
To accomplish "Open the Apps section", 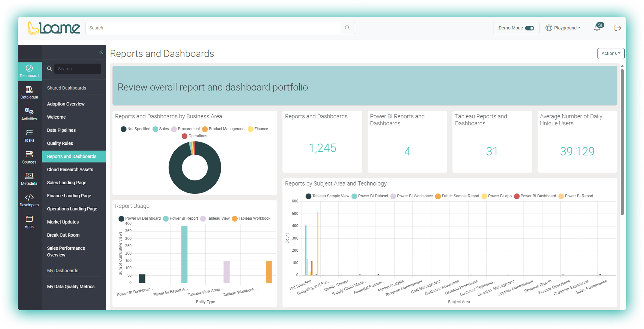I will pos(29,222).
